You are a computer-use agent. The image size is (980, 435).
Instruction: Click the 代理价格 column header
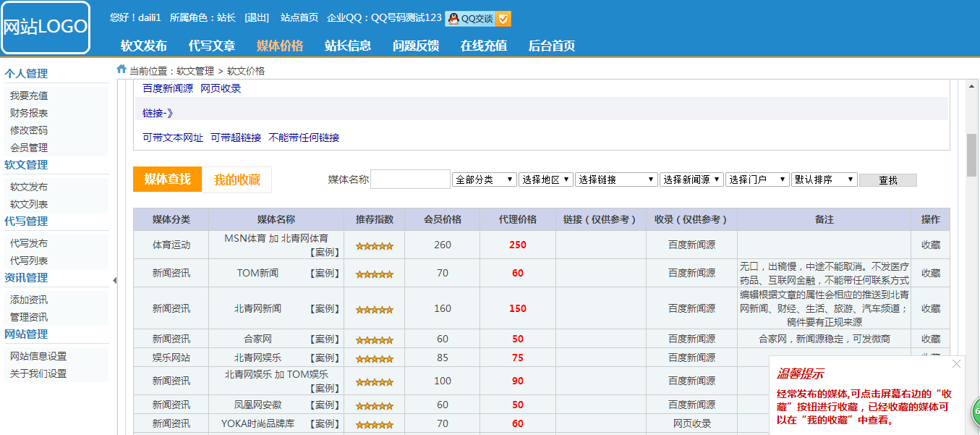pyautogui.click(x=518, y=219)
